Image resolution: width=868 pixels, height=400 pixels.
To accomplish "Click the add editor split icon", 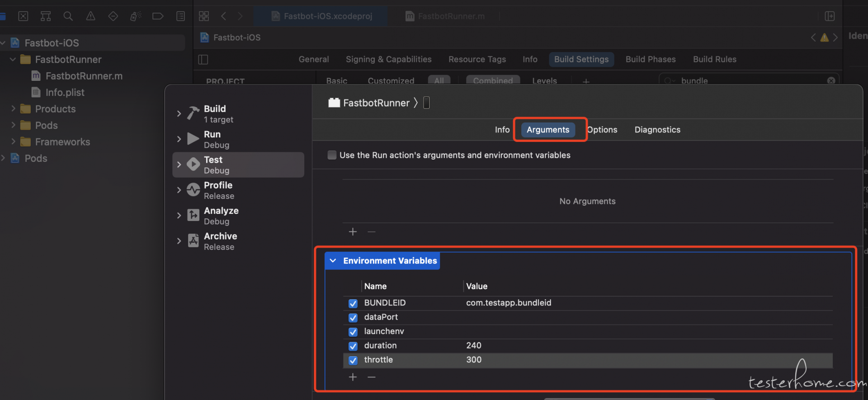I will coord(830,16).
